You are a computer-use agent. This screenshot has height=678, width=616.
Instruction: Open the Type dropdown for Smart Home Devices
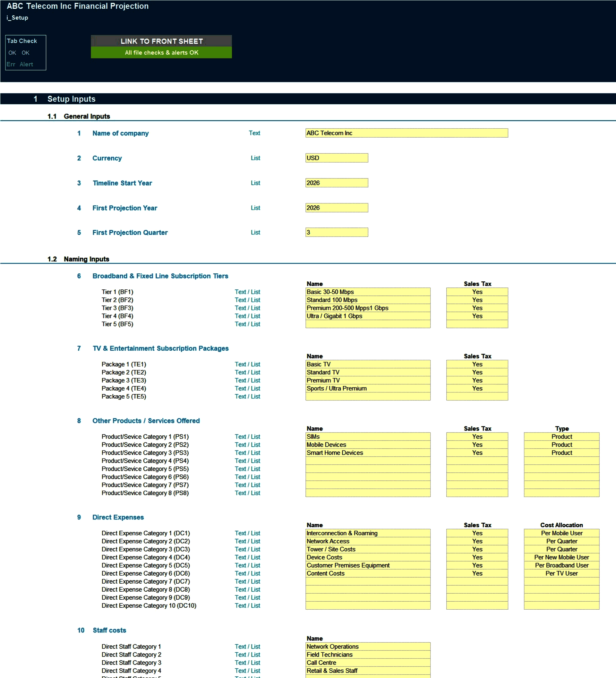(561, 453)
